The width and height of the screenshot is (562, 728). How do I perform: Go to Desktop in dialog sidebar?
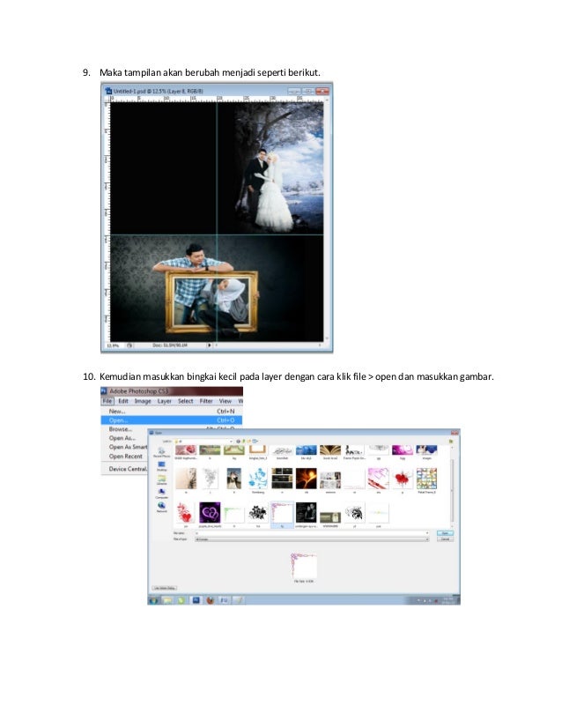[161, 465]
